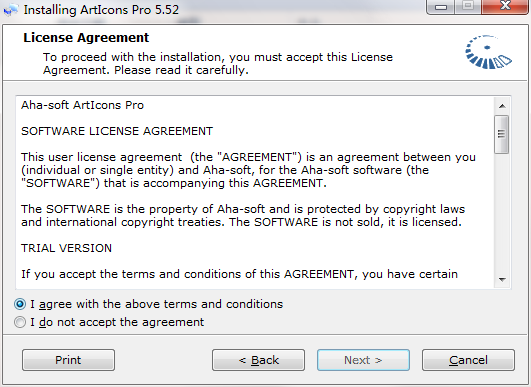This screenshot has height=387, width=531.
Task: Print the license agreement
Action: point(68,360)
